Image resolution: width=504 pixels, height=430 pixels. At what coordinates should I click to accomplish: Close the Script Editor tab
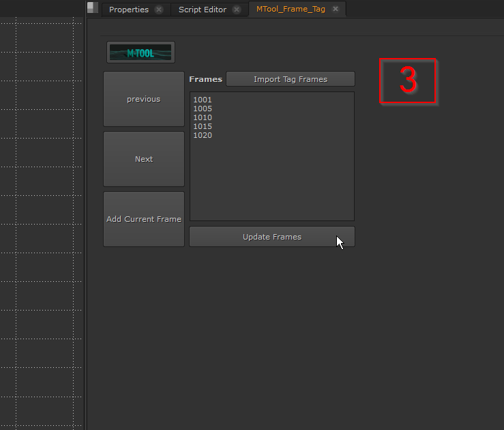coord(237,10)
